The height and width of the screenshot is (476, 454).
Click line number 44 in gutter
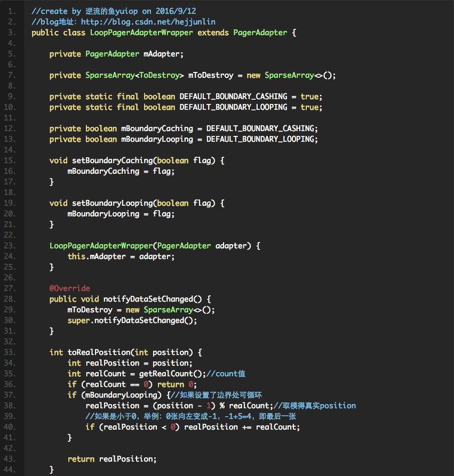tap(10, 470)
